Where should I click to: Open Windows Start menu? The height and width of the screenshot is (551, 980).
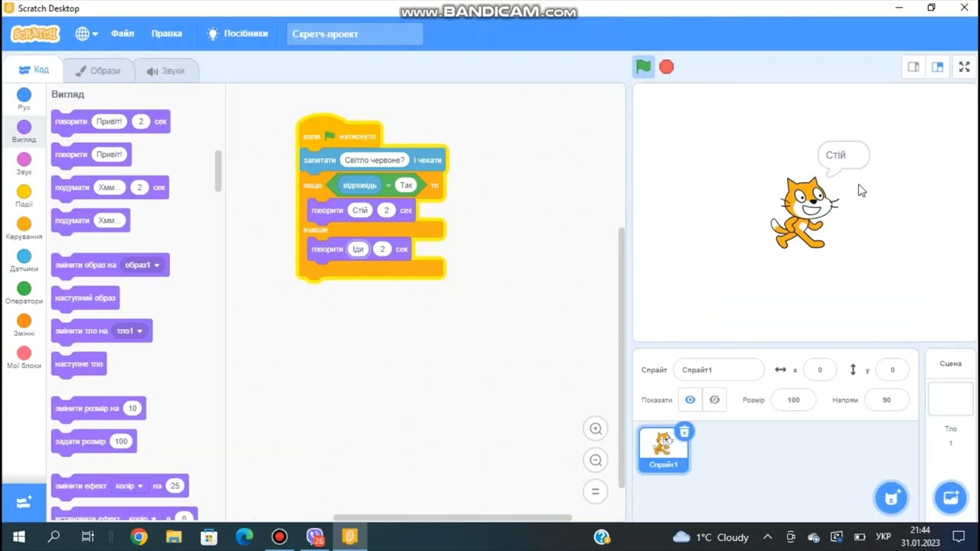18,537
